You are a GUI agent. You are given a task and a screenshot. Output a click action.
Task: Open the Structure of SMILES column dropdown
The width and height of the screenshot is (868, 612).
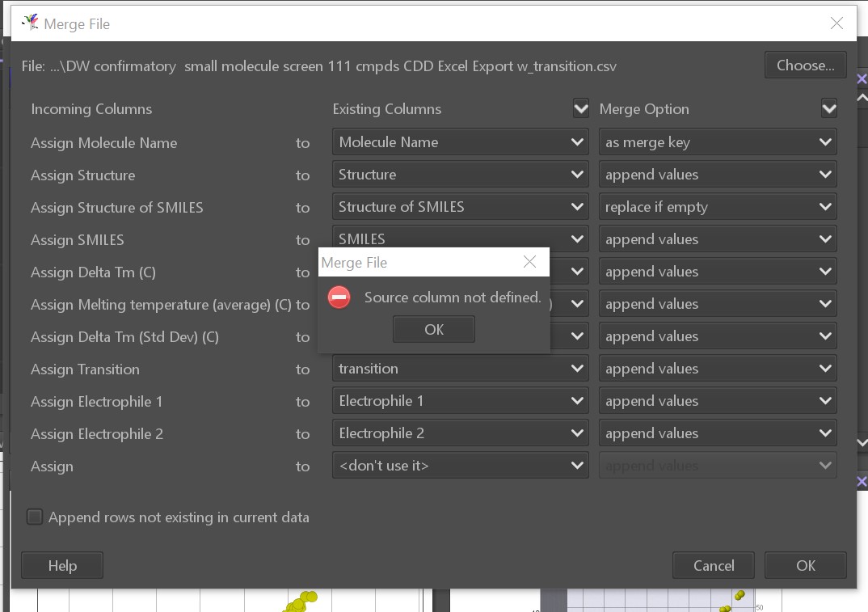460,207
